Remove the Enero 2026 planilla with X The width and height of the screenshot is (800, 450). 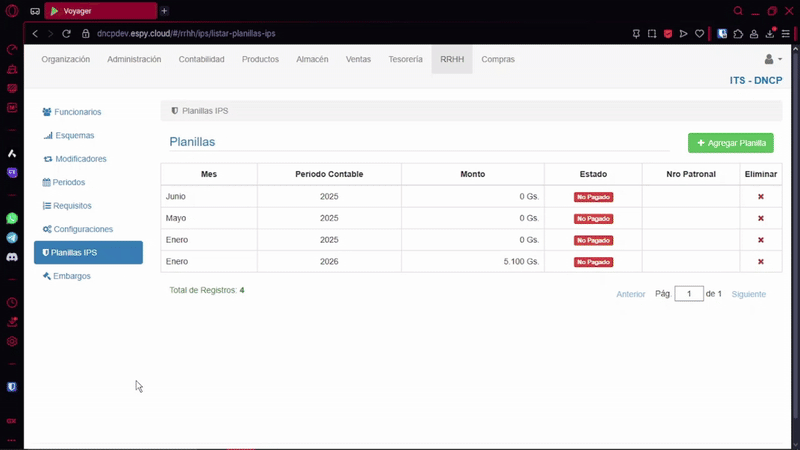(x=760, y=262)
